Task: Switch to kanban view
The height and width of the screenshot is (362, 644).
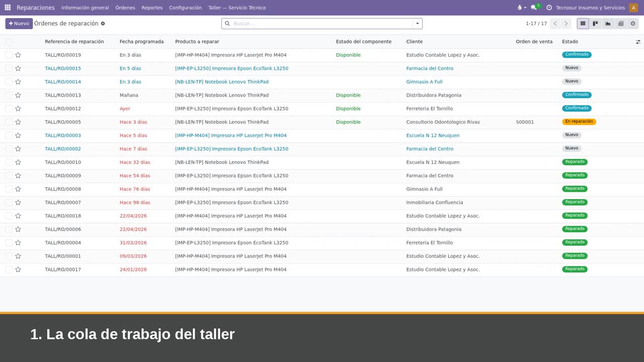Action: 596,24
